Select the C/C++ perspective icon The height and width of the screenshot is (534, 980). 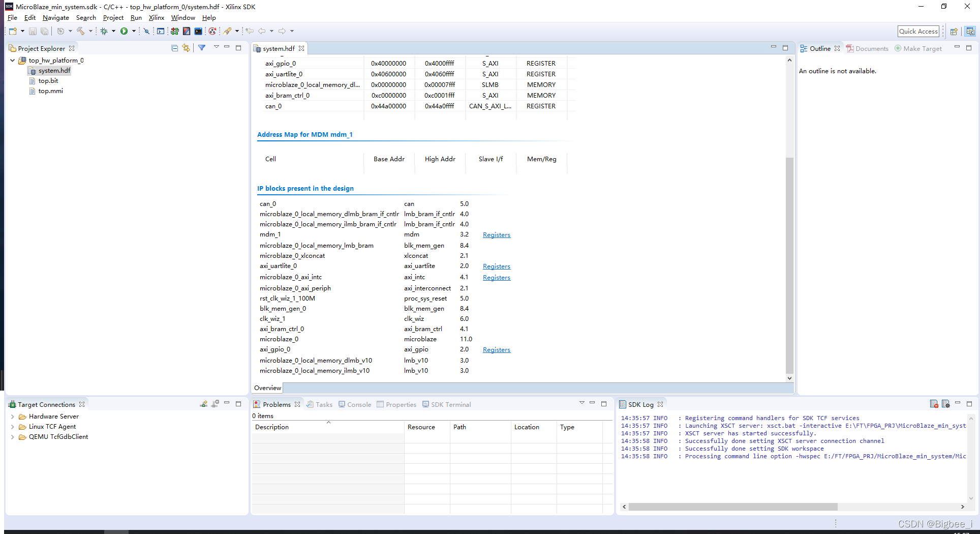click(970, 32)
